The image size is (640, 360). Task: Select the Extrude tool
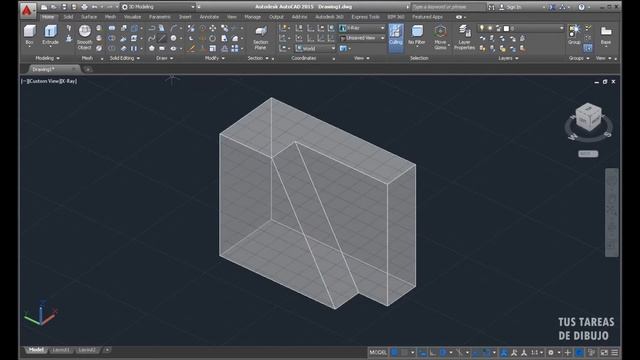[x=51, y=35]
